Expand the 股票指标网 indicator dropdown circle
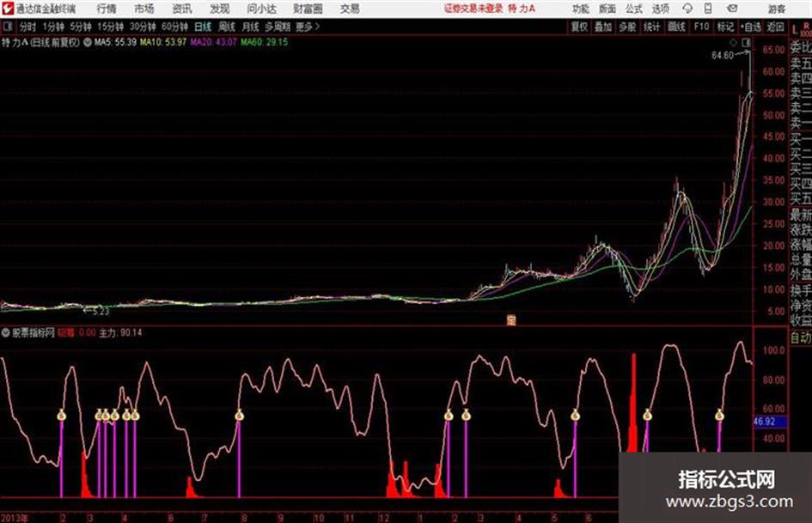This screenshot has width=812, height=523. [6, 332]
